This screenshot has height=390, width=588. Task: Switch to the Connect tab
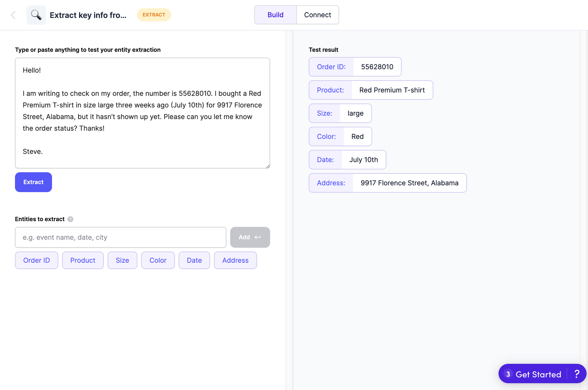click(318, 15)
